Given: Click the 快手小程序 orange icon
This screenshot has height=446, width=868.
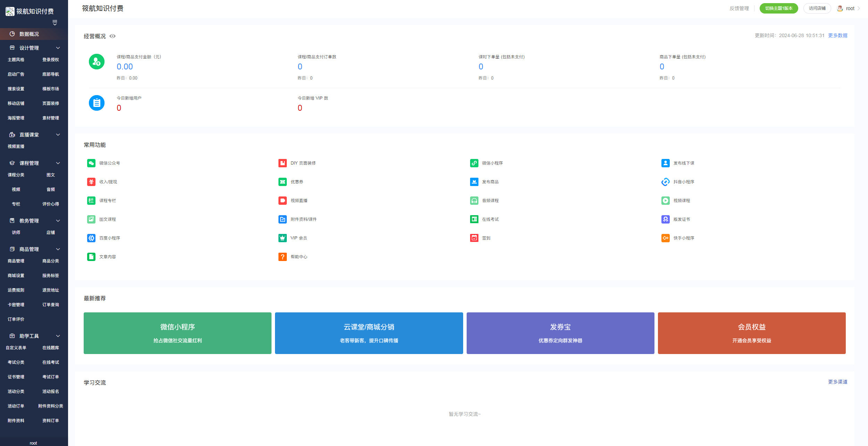Looking at the screenshot, I should tap(665, 238).
